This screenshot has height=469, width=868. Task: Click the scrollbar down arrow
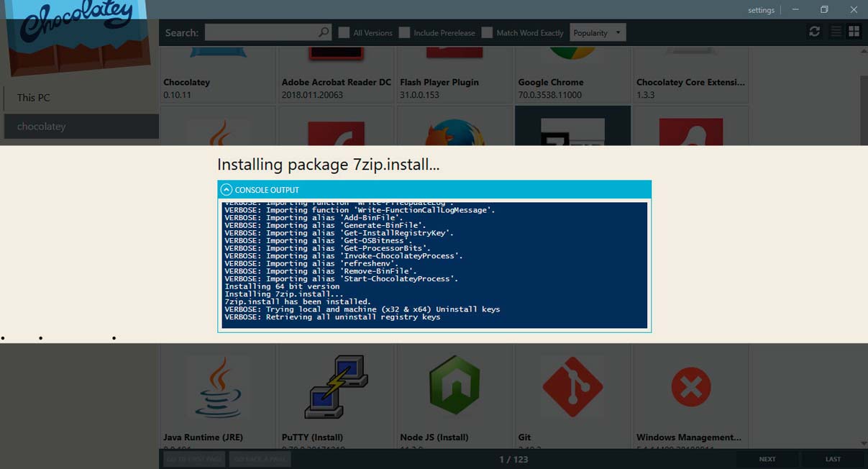tap(864, 443)
